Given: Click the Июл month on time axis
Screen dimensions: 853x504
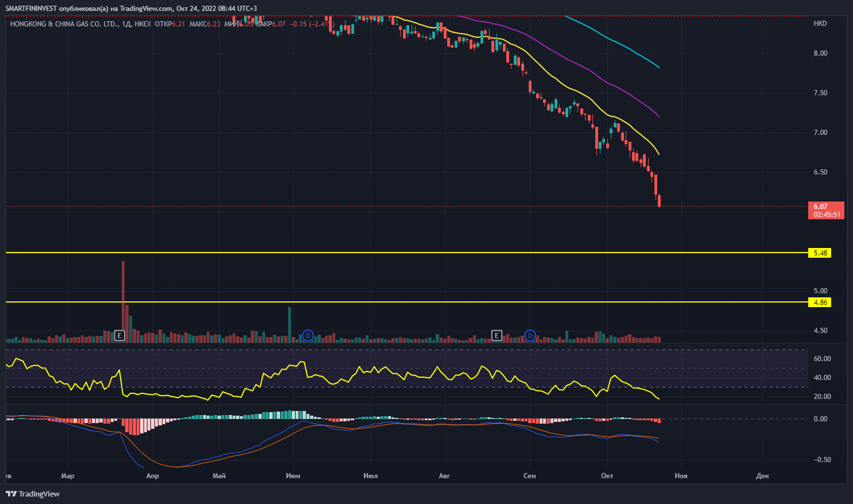Looking at the screenshot, I should tap(370, 476).
